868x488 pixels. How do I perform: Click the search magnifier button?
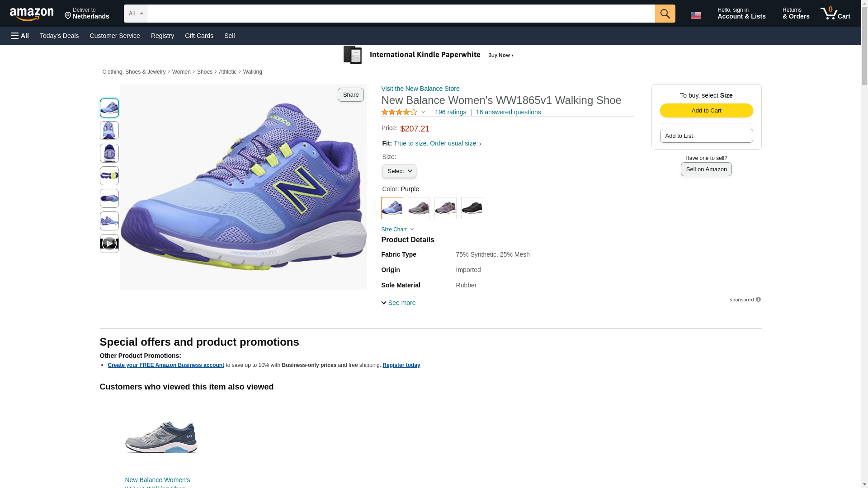pyautogui.click(x=665, y=14)
